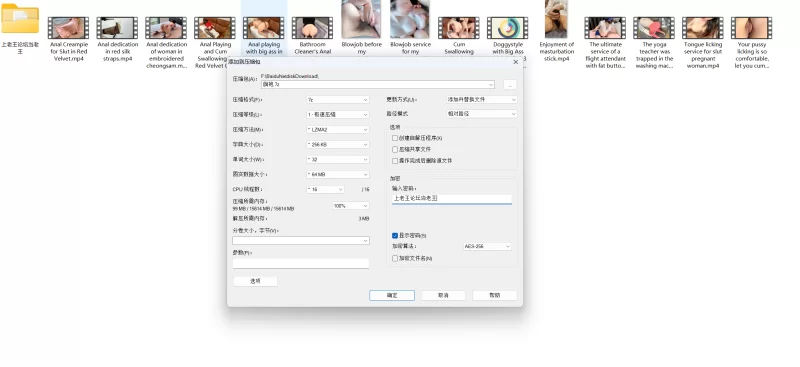Expand the dictionary size dropdown showing 256 KB
Image resolution: width=800 pixels, height=367 pixels.
pyautogui.click(x=337, y=144)
